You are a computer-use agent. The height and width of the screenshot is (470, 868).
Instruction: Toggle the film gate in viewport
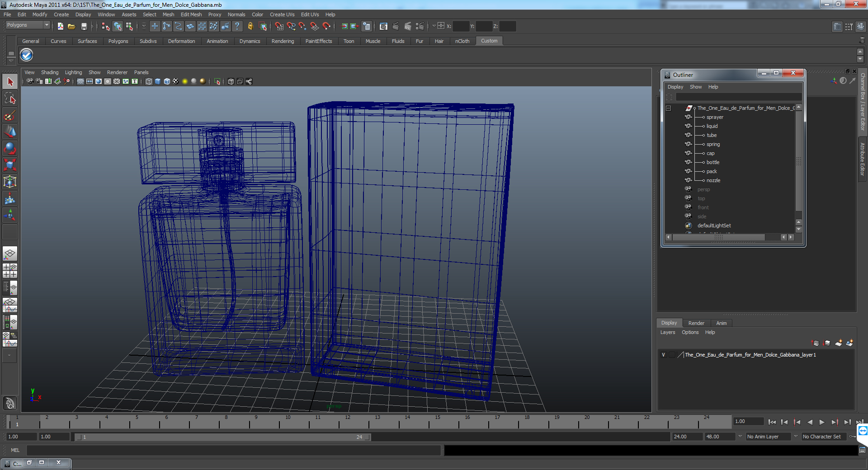90,81
